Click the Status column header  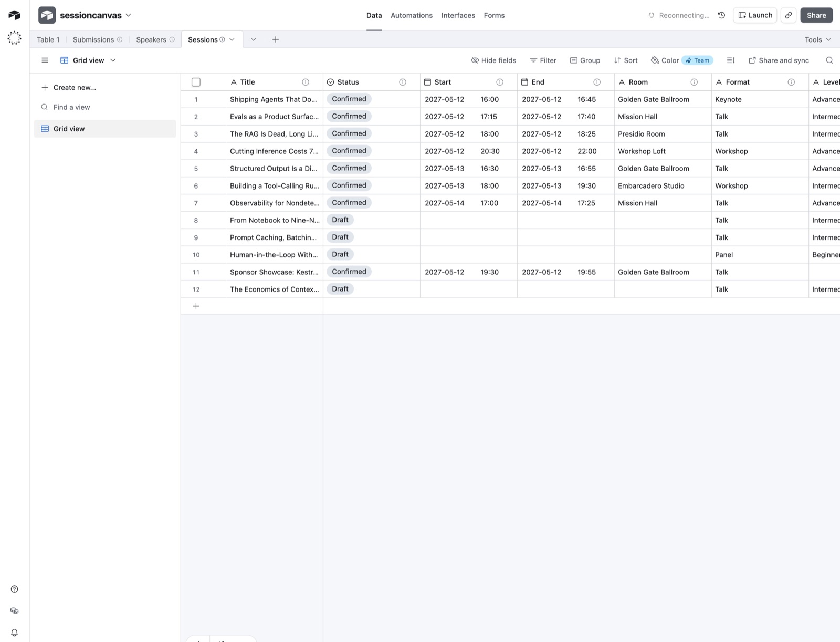click(372, 82)
